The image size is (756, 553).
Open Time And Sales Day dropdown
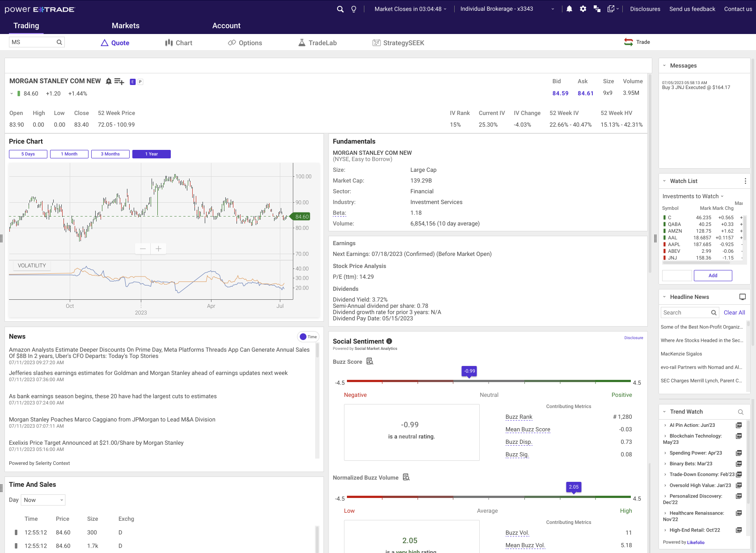coord(43,500)
